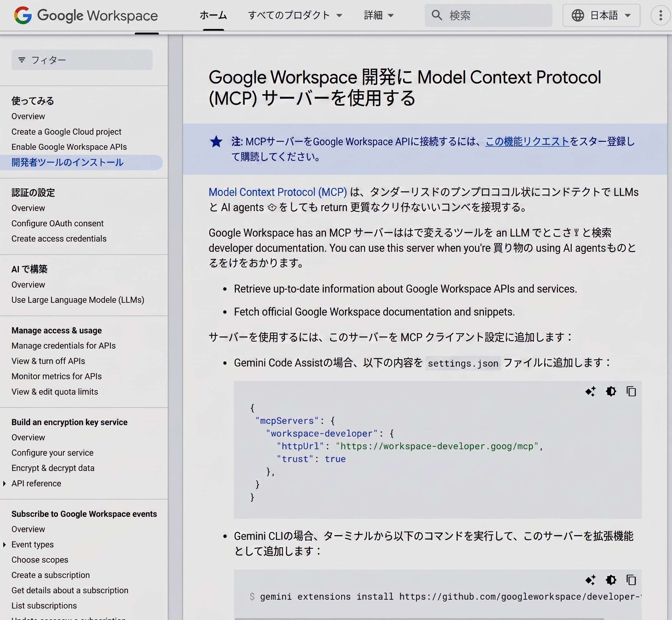
Task: Click the filter icon in the sidebar
Action: pyautogui.click(x=22, y=60)
